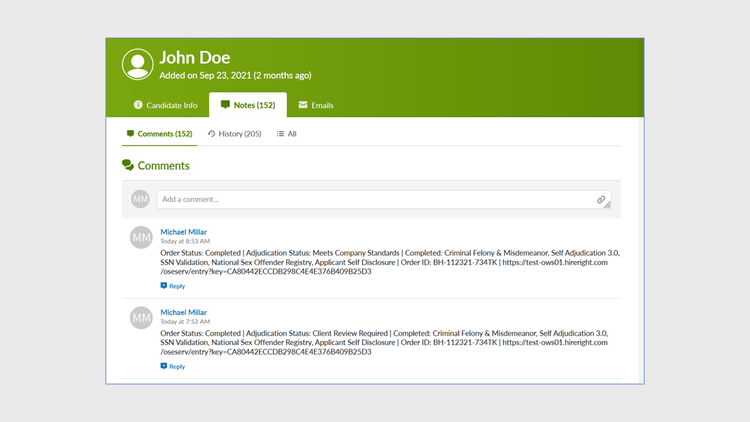The width and height of the screenshot is (750, 422).
Task: Click the 'Today at 7:52 AM' timestamp
Action: pos(185,322)
